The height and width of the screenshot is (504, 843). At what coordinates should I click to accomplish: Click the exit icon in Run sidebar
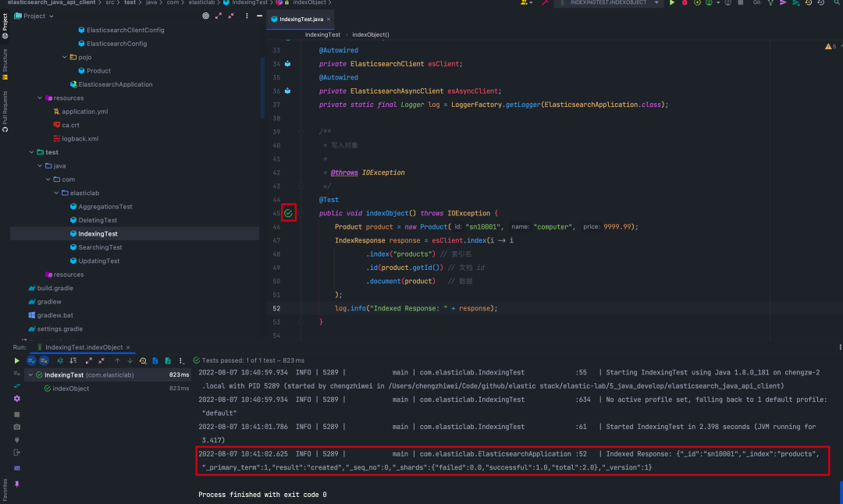[x=16, y=453]
